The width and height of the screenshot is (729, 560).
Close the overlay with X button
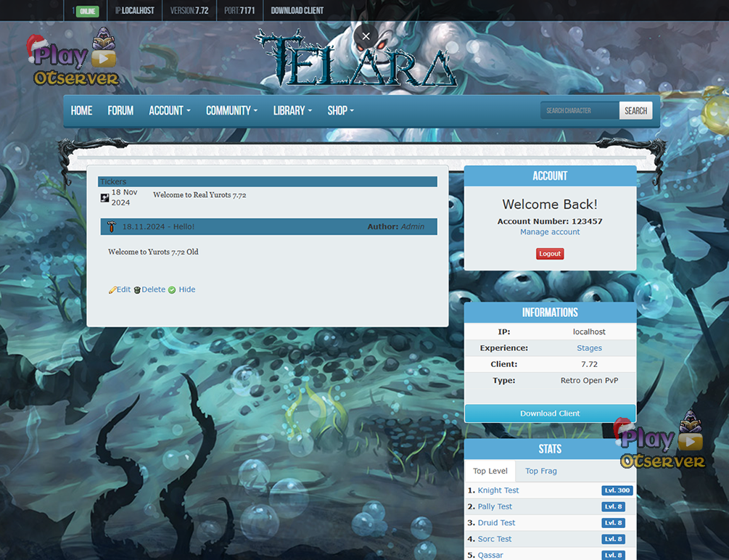point(366,36)
